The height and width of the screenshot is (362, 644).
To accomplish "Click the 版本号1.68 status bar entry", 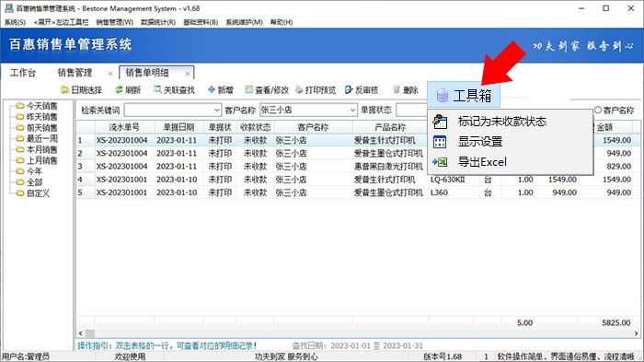I will pyautogui.click(x=443, y=356).
